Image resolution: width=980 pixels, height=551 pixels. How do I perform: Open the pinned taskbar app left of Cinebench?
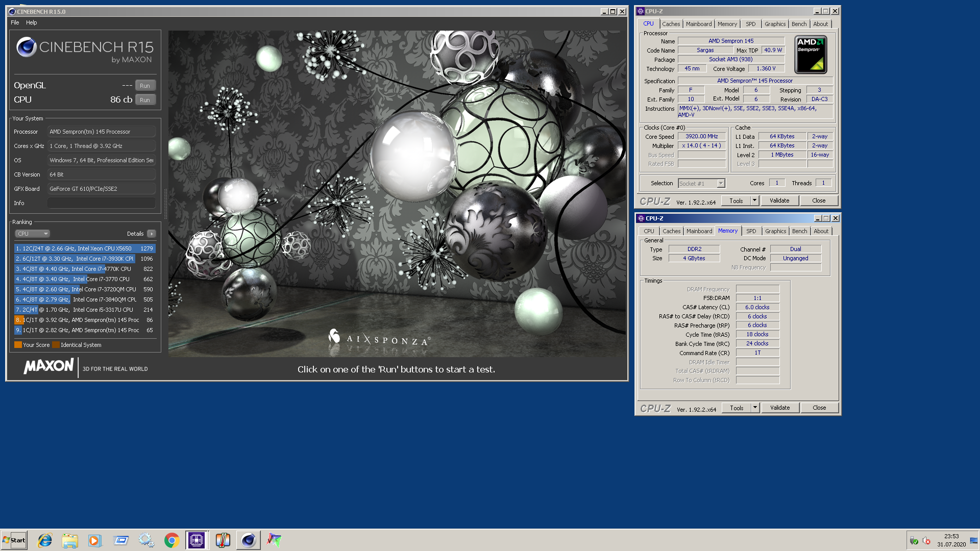223,540
